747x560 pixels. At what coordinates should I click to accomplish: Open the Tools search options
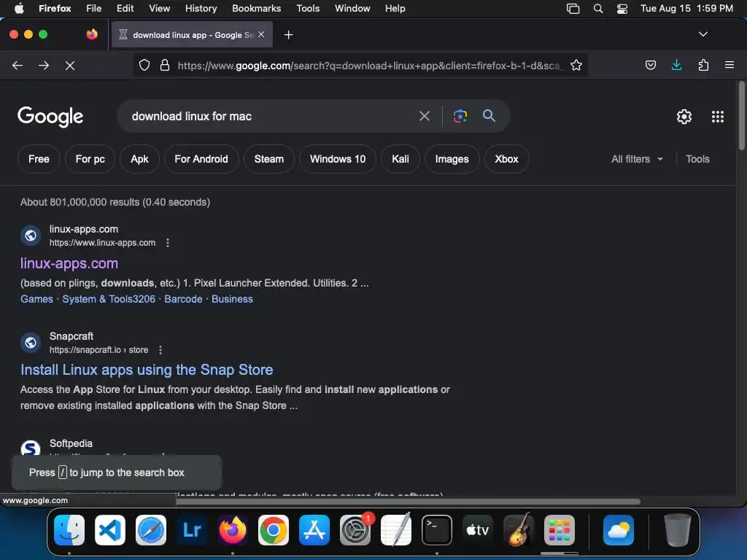pyautogui.click(x=697, y=159)
